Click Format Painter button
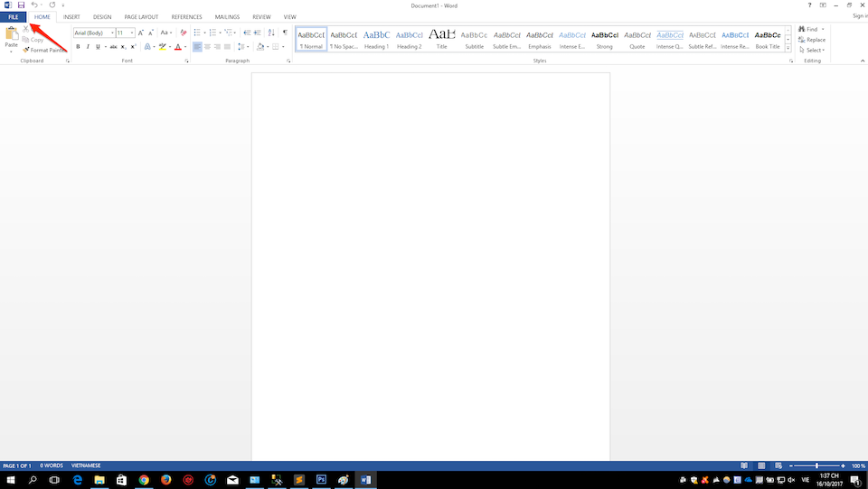Screen dimensions: 868x489 [x=44, y=50]
